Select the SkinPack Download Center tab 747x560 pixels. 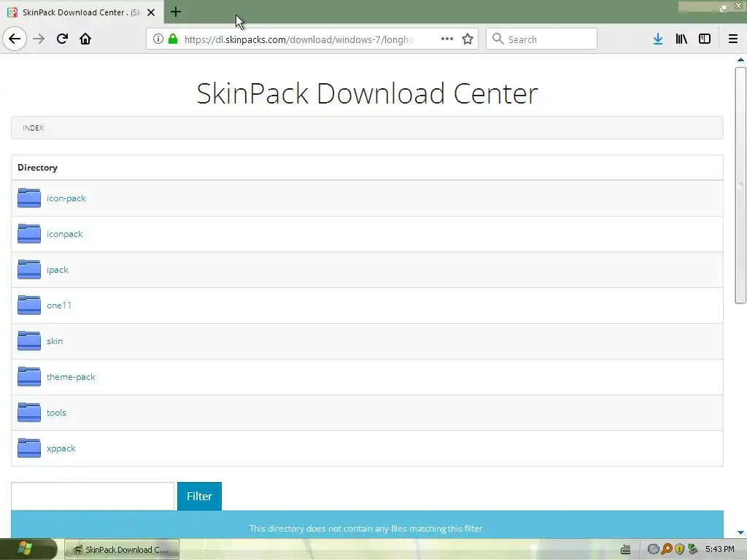82,12
